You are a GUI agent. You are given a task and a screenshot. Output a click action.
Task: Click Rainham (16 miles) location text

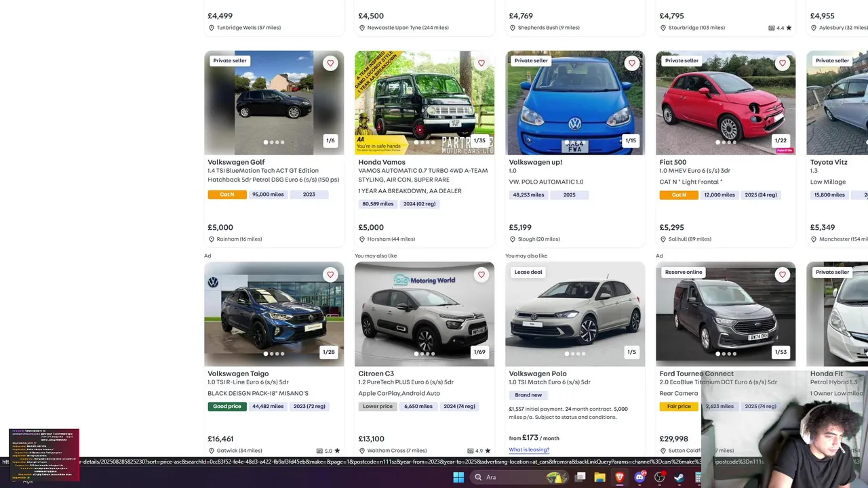(x=239, y=239)
